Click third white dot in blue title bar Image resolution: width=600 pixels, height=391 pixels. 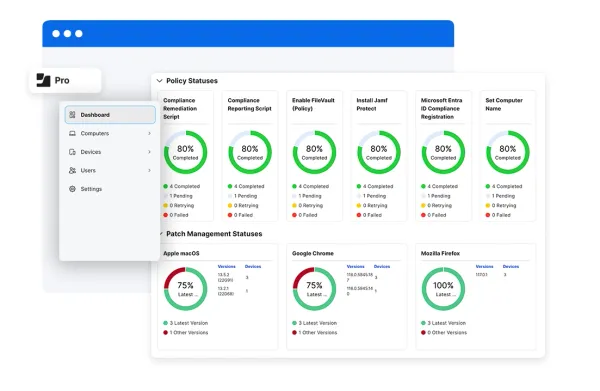(79, 34)
